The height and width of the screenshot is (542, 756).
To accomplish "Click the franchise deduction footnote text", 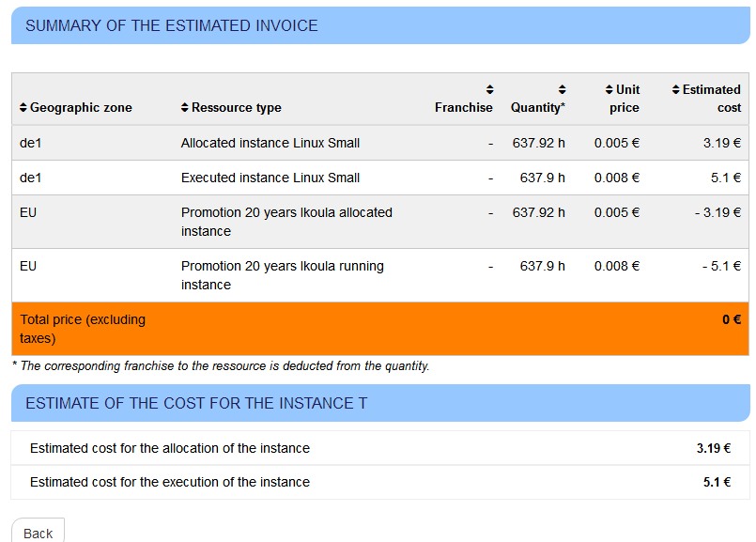I will [x=221, y=366].
